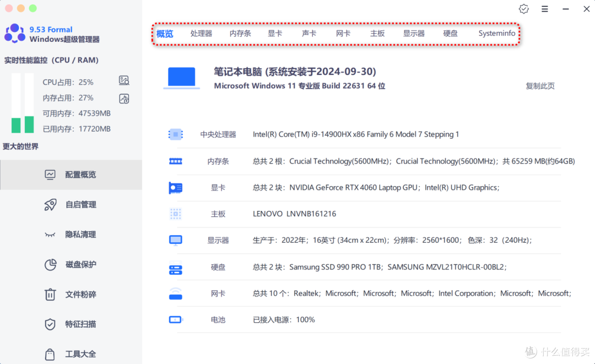Click the yellow macOS-style window dot
This screenshot has width=595, height=364.
[21, 8]
